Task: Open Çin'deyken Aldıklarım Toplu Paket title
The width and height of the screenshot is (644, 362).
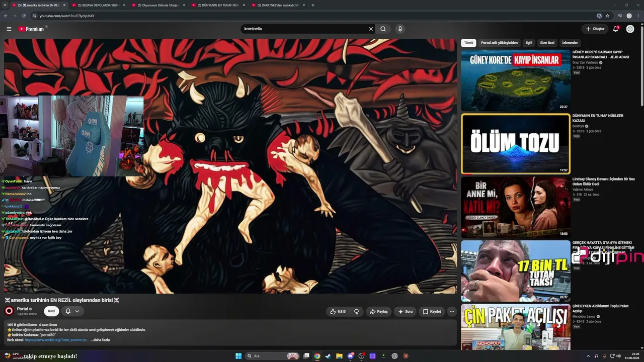Action: coord(600,308)
